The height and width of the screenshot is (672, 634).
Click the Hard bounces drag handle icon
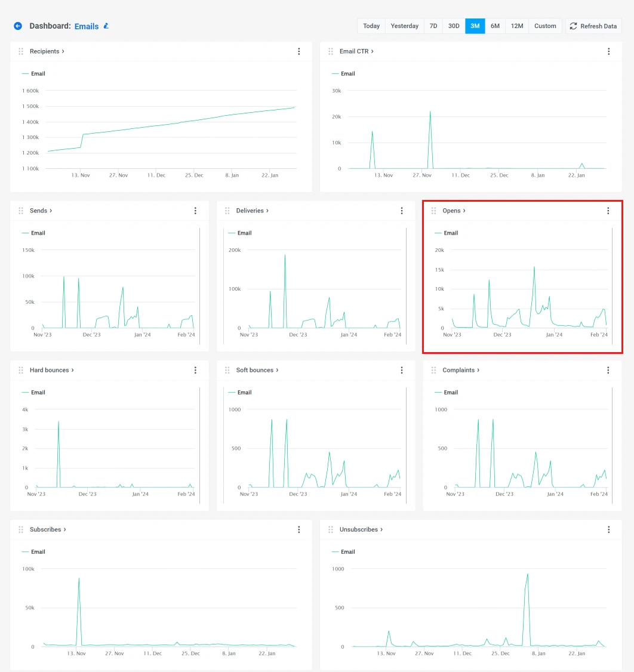click(x=20, y=370)
